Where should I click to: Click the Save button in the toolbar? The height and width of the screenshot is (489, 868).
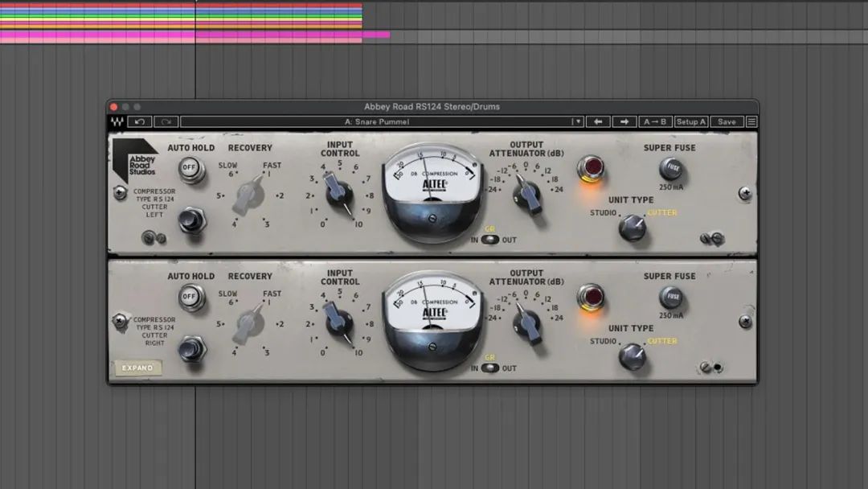click(727, 121)
